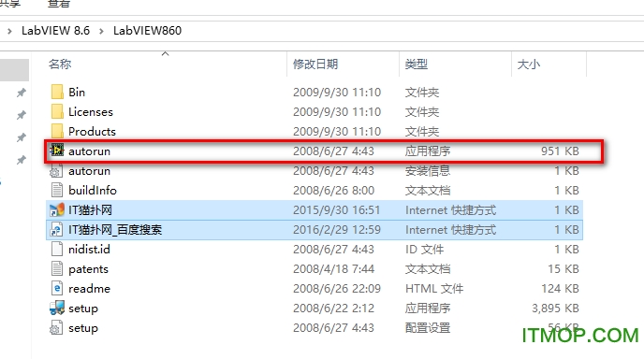Click the 951 KB size value

point(560,151)
